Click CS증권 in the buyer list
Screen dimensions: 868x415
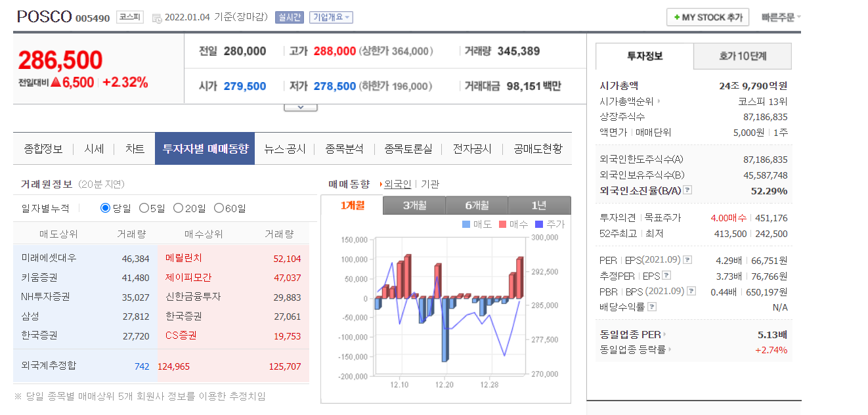181,336
